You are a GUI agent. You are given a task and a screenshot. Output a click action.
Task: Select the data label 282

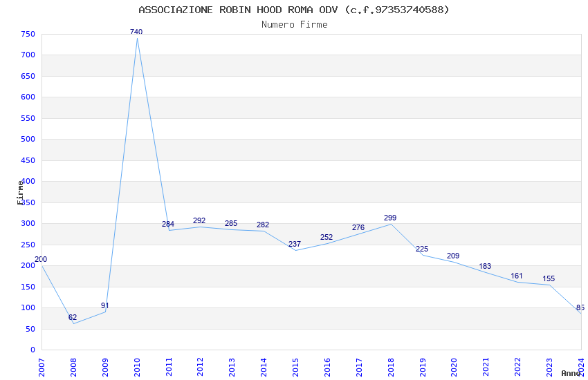tap(263, 225)
